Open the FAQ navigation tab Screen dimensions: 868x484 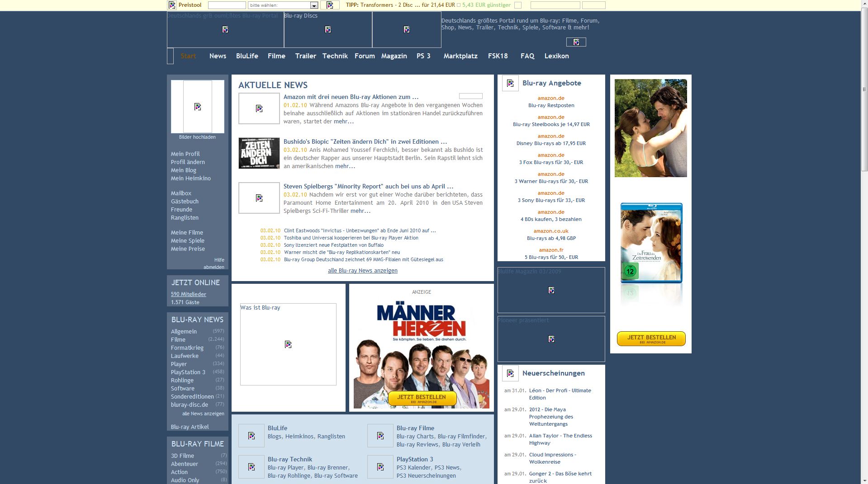click(x=527, y=56)
